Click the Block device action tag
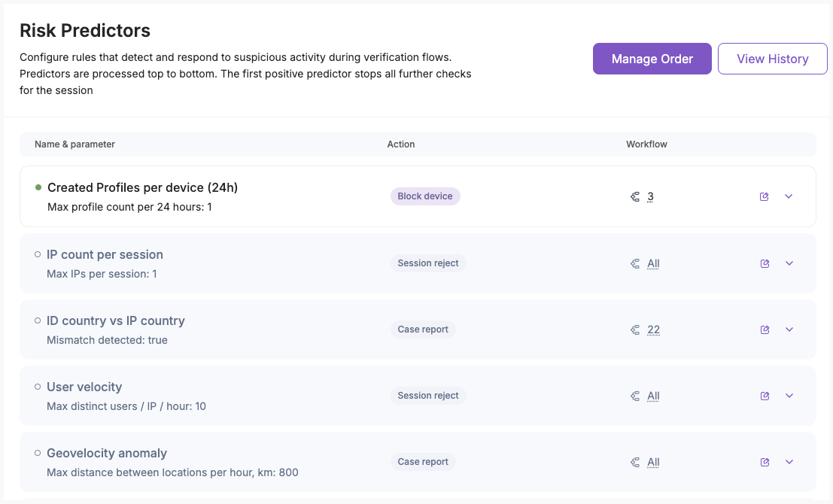 (x=425, y=196)
